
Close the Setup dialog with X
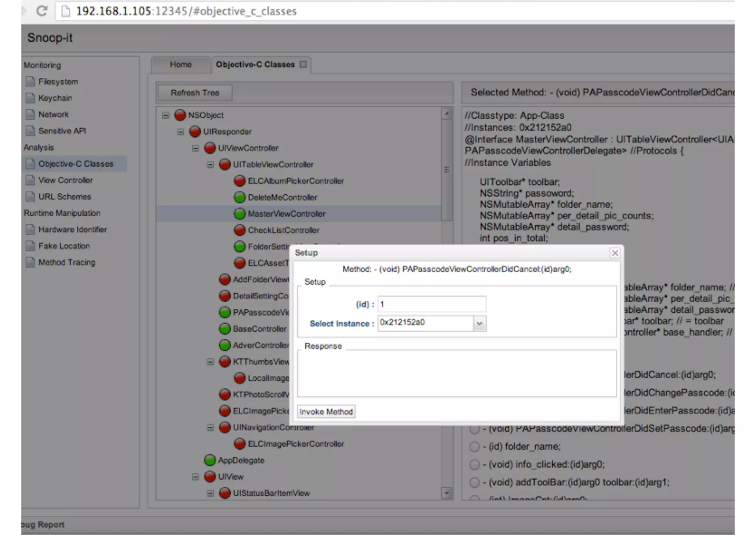(615, 253)
